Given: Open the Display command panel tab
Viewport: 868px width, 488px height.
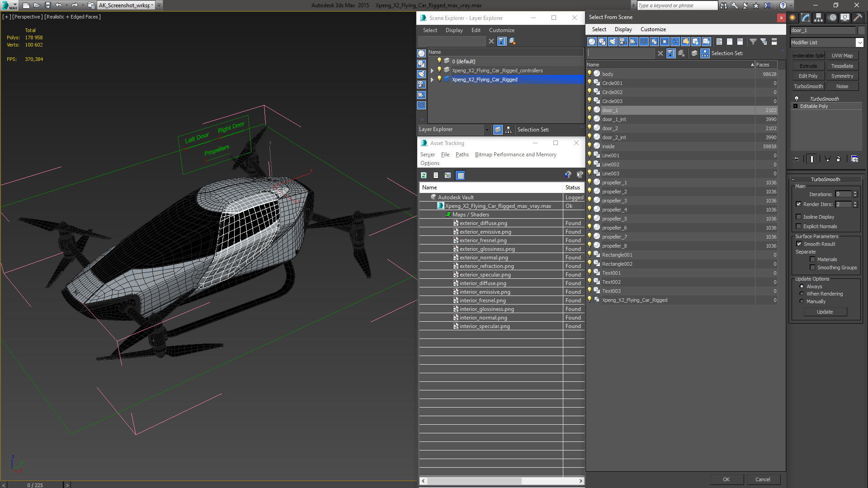Looking at the screenshot, I should (844, 18).
